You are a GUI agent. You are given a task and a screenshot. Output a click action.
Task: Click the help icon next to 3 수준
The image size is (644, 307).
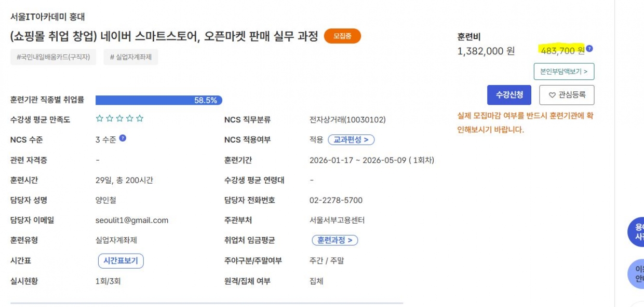tap(123, 138)
